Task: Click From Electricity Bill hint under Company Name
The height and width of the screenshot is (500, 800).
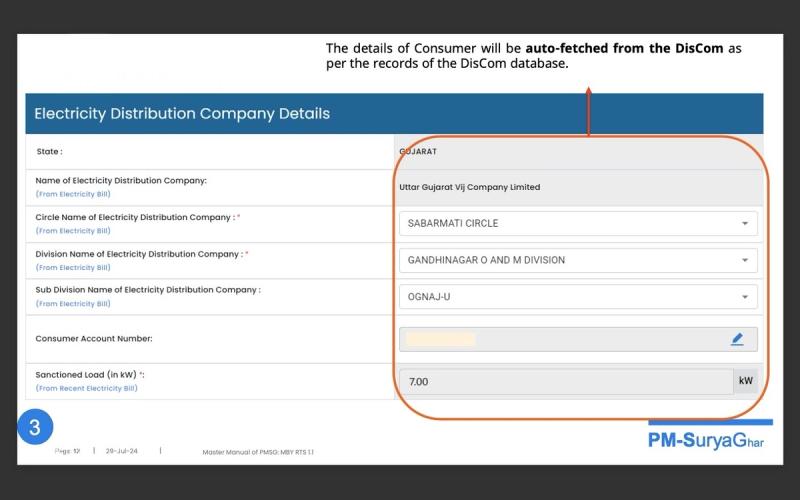Action: [73, 194]
